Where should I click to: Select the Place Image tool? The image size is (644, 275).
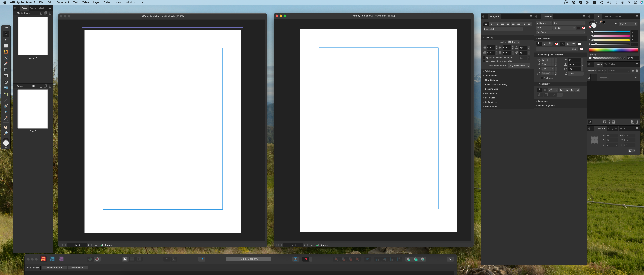6,88
